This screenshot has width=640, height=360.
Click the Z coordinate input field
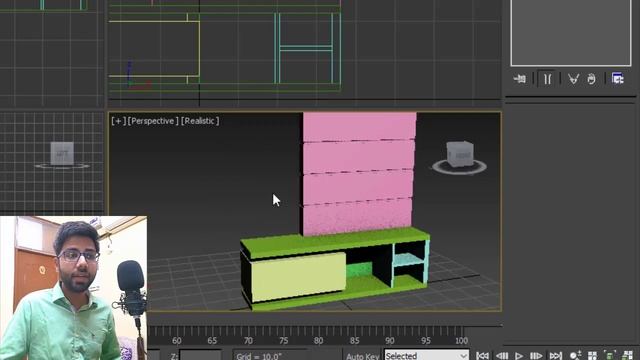pyautogui.click(x=200, y=356)
